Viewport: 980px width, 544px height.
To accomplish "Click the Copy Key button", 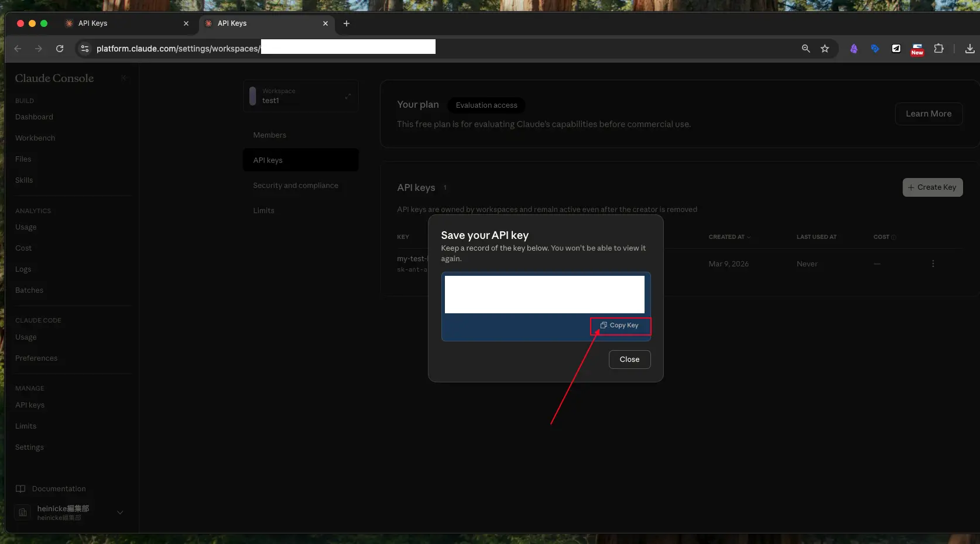I will click(x=620, y=326).
